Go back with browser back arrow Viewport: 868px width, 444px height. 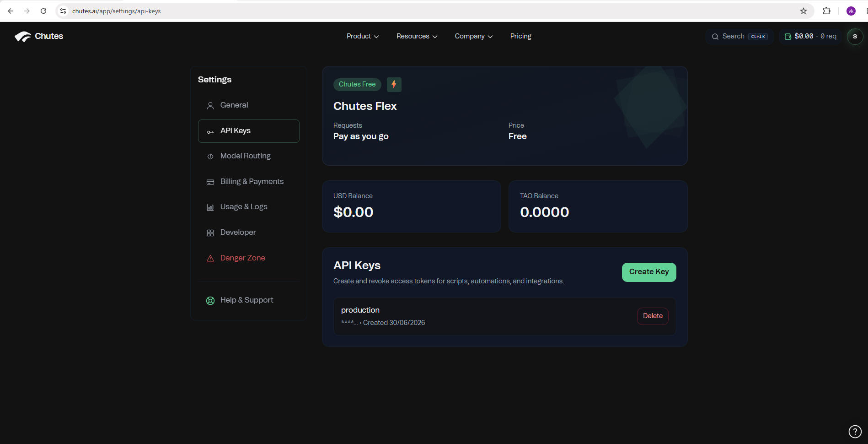coord(11,11)
